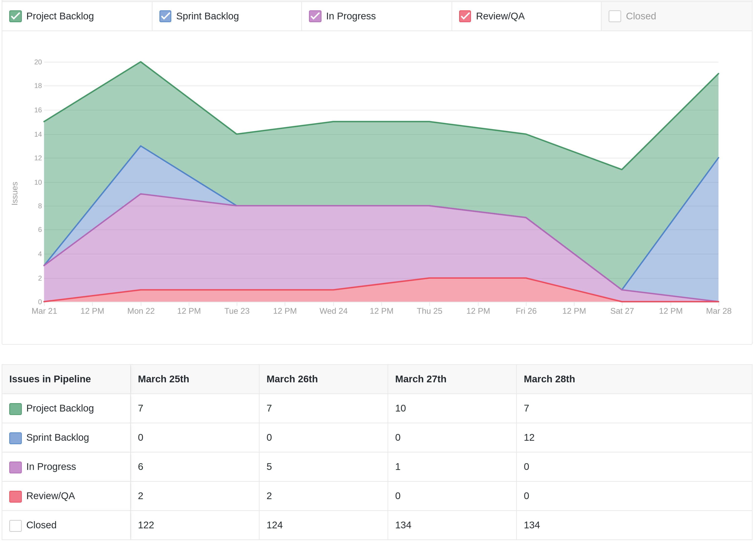The height and width of the screenshot is (545, 756).
Task: Toggle the In Progress legend checkbox
Action: 315,16
